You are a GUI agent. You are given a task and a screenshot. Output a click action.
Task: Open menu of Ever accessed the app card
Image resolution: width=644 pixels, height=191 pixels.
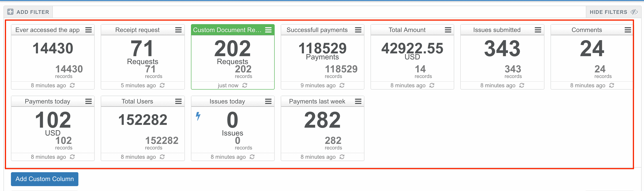tap(89, 30)
